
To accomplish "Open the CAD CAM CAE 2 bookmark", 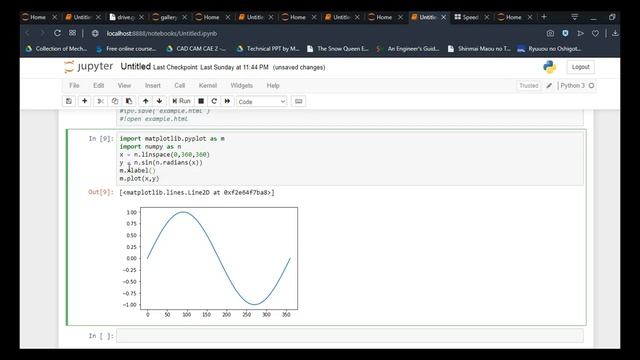I will click(196, 49).
